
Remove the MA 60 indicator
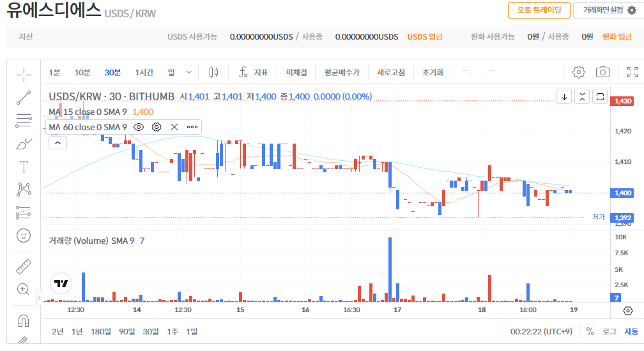(x=174, y=127)
